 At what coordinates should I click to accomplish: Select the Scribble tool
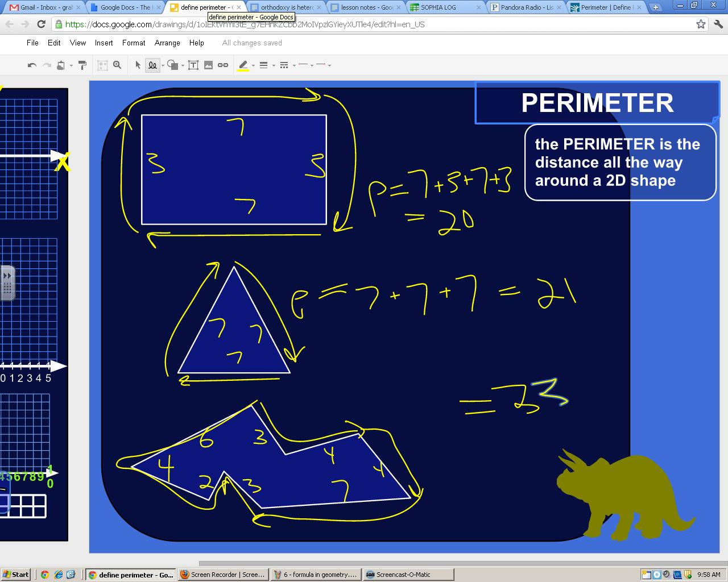(x=152, y=65)
